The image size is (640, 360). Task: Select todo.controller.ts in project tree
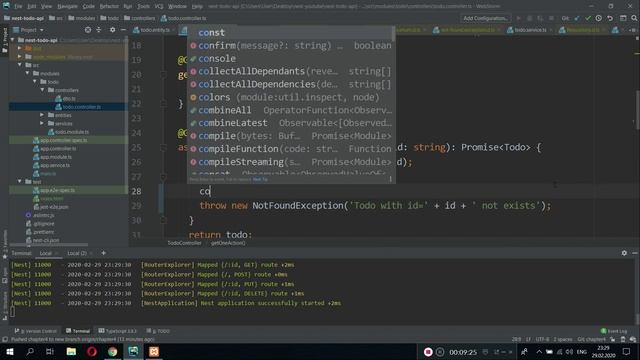coord(82,107)
